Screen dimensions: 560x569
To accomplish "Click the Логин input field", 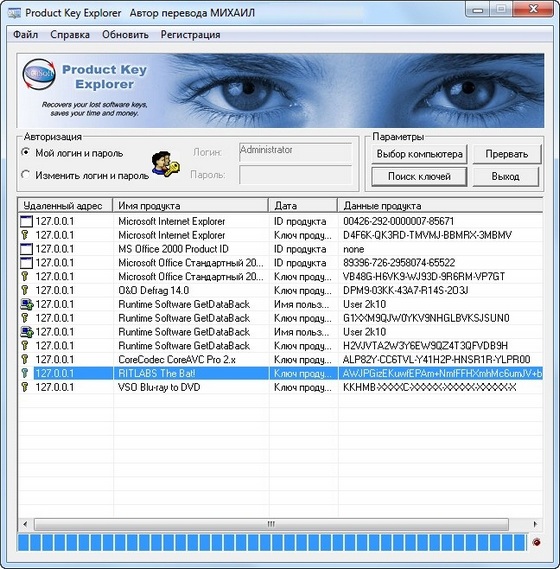I will [x=296, y=152].
